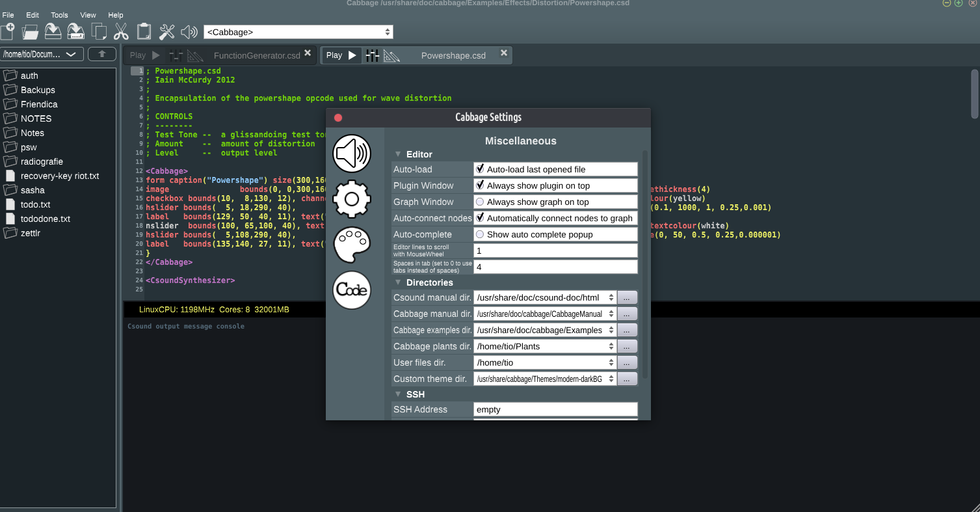Browse for Cabbage plants dir. with ... button
Image resolution: width=980 pixels, height=512 pixels.
click(627, 347)
